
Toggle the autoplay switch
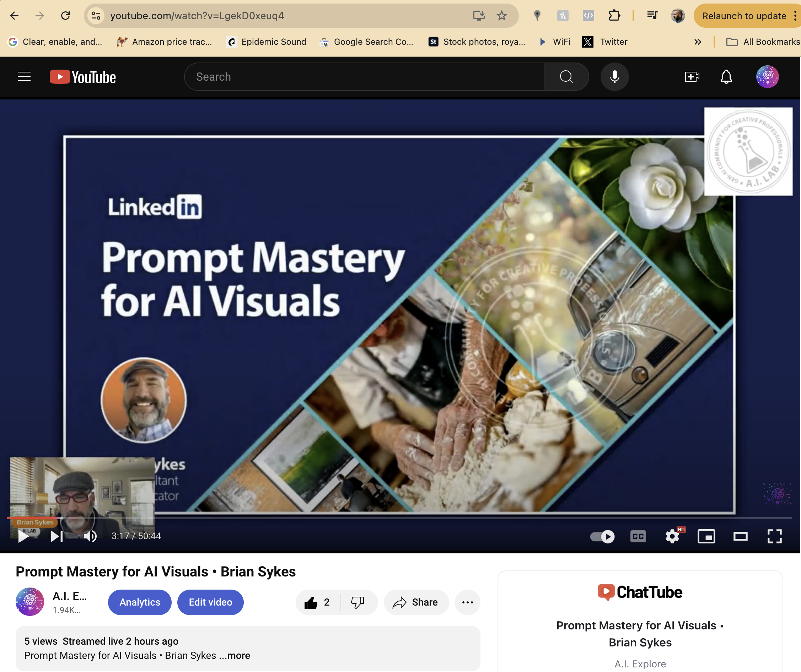pyautogui.click(x=602, y=536)
